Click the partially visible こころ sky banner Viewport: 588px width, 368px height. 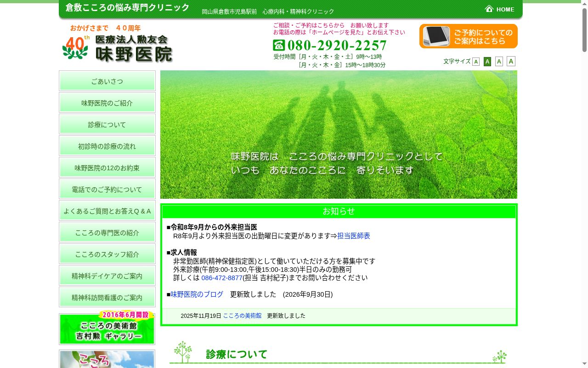pyautogui.click(x=107, y=359)
